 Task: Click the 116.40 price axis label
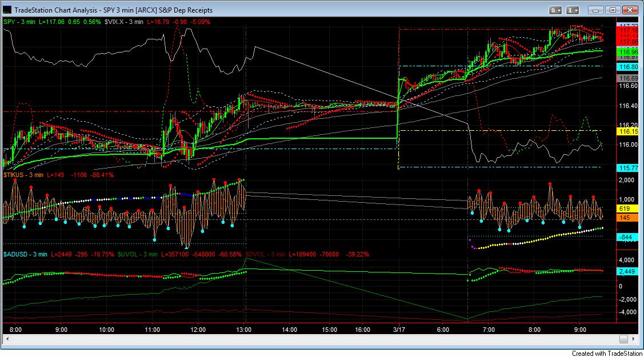tap(629, 106)
